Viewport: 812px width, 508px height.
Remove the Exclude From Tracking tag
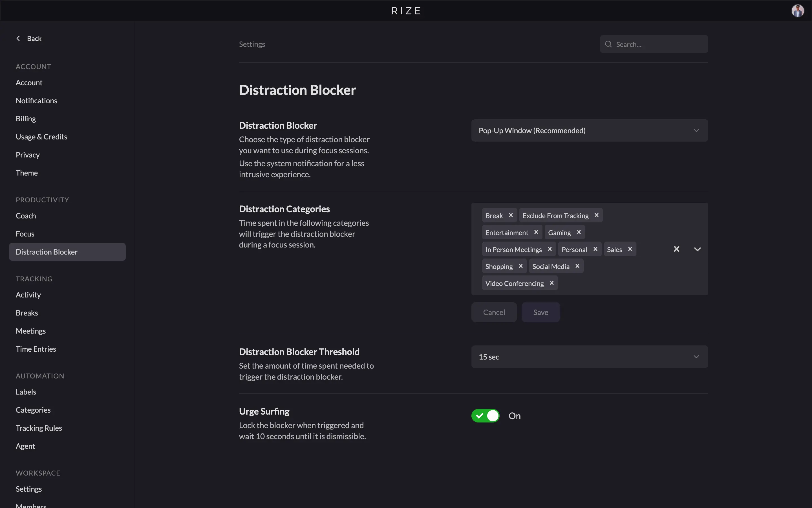pyautogui.click(x=596, y=215)
